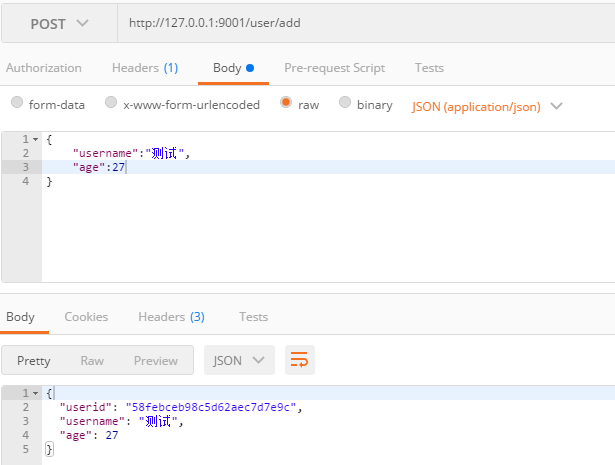Image resolution: width=615 pixels, height=465 pixels.
Task: Switch response view to Preview
Action: pyautogui.click(x=156, y=360)
